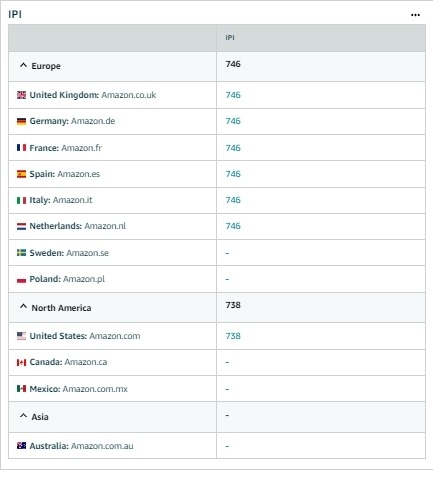Click the Canada flag icon
This screenshot has width=433, height=478.
pos(21,362)
